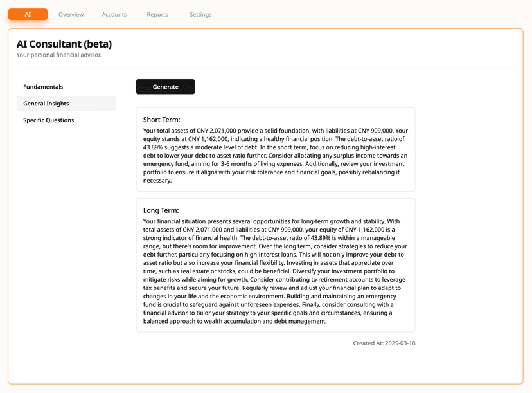Click the Long Term heading

point(161,210)
